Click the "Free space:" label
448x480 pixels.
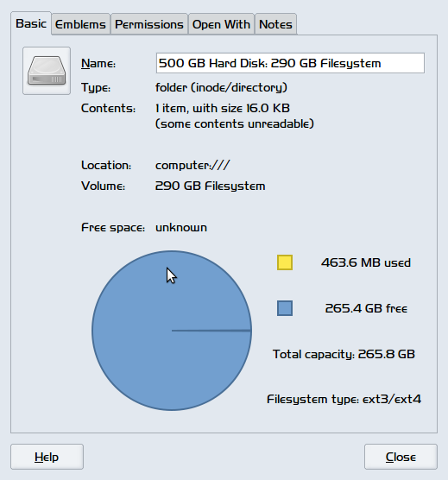click(113, 227)
